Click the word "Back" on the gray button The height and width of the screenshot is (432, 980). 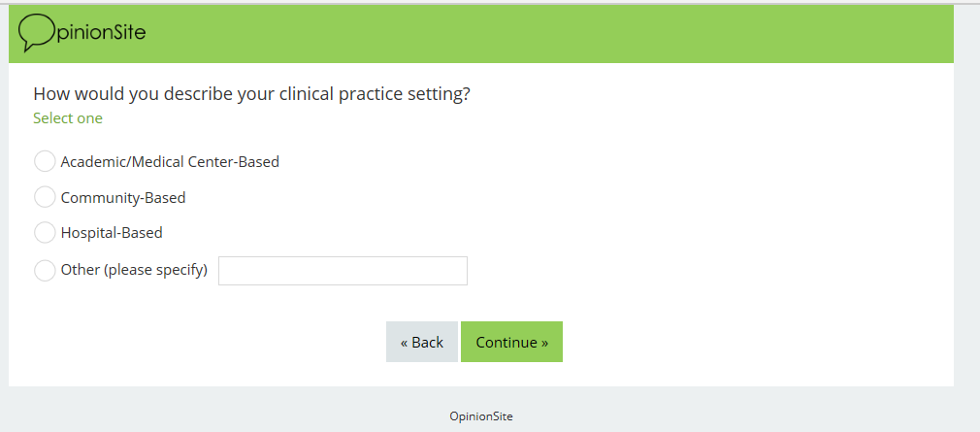[427, 342]
